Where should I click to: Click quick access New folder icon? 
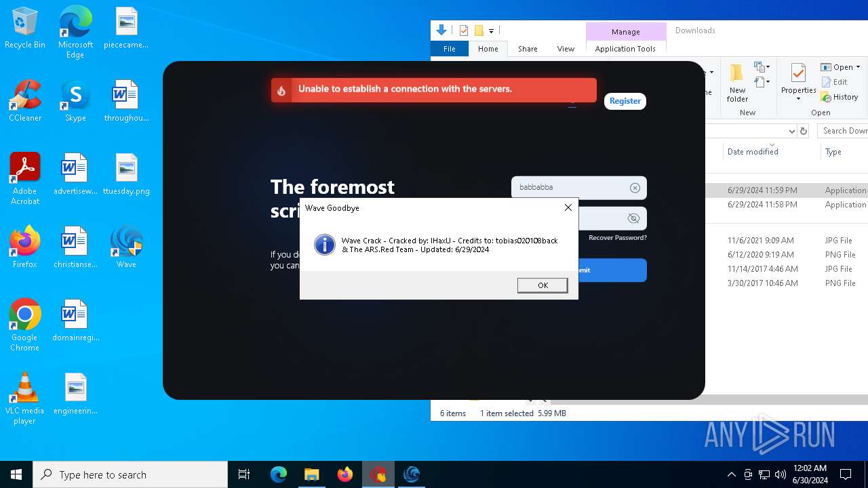click(x=479, y=30)
